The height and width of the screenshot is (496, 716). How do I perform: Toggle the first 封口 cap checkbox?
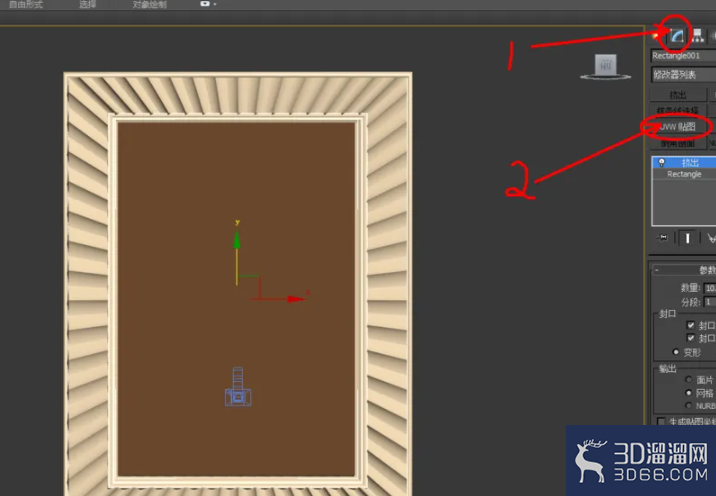point(690,325)
